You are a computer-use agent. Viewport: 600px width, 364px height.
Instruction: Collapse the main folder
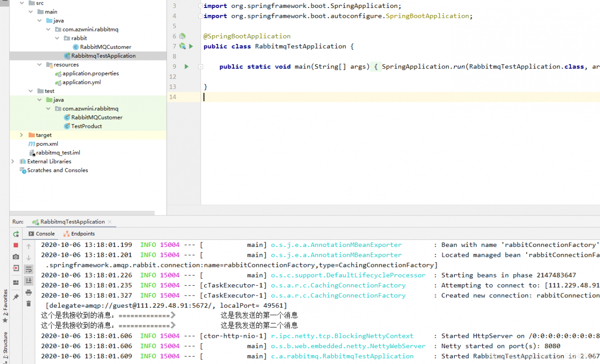(31, 12)
